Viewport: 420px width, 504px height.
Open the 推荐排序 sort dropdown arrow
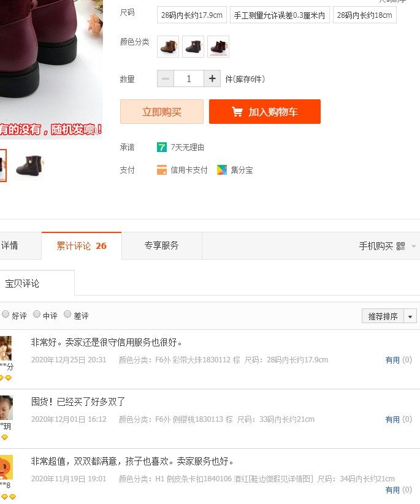[x=410, y=316]
